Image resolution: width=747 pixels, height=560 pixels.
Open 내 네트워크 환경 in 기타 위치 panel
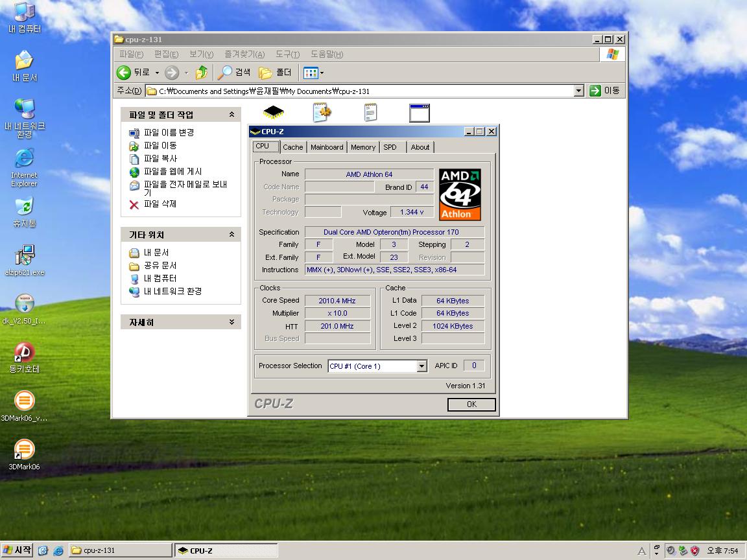(x=166, y=291)
